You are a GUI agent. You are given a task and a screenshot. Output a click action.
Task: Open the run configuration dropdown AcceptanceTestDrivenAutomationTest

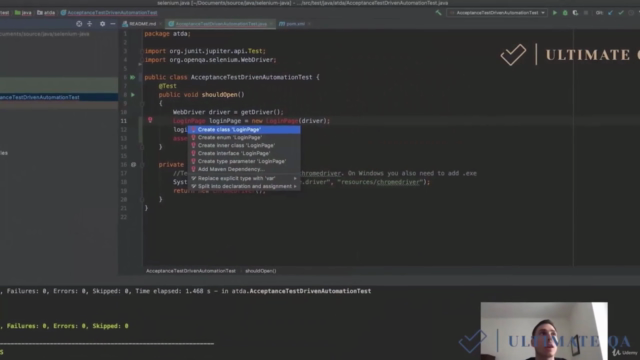[x=497, y=13]
